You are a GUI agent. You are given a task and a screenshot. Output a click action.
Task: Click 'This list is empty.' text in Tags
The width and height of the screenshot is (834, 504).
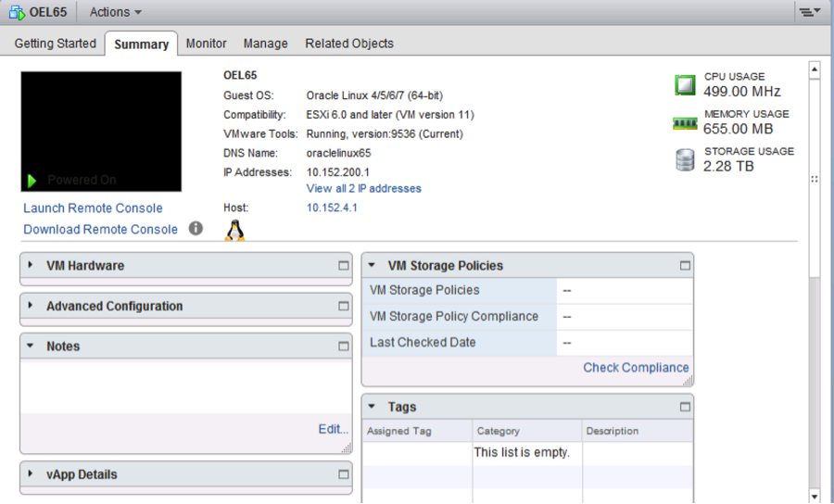(522, 452)
